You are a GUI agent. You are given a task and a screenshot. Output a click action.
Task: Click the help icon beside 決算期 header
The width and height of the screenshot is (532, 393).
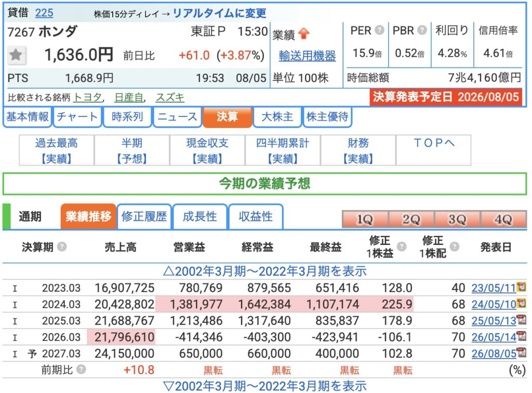click(x=62, y=247)
